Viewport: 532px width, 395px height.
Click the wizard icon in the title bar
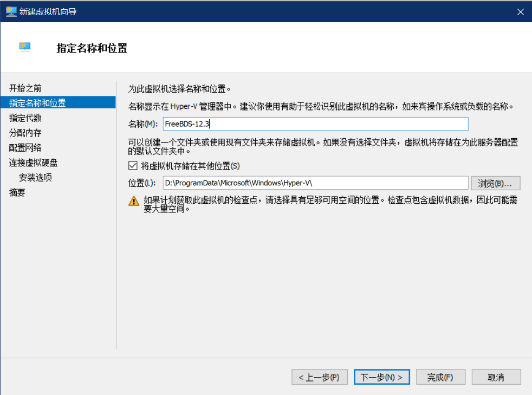11,11
